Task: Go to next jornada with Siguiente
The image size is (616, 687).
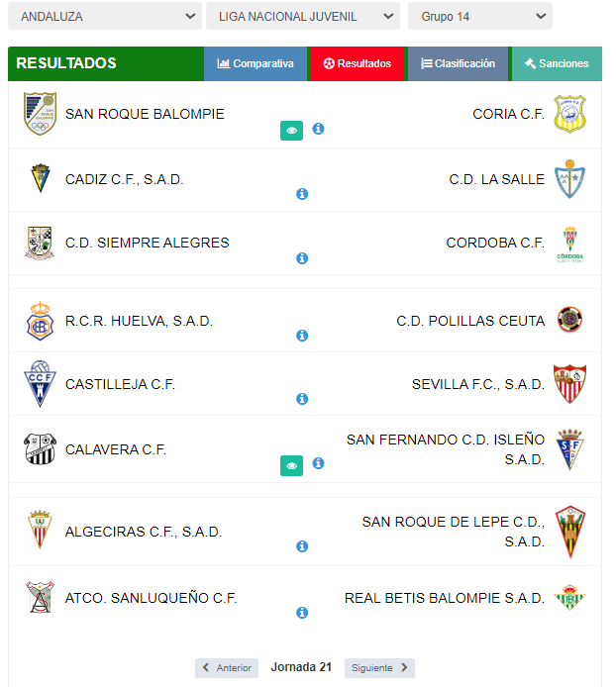Action: 379,668
